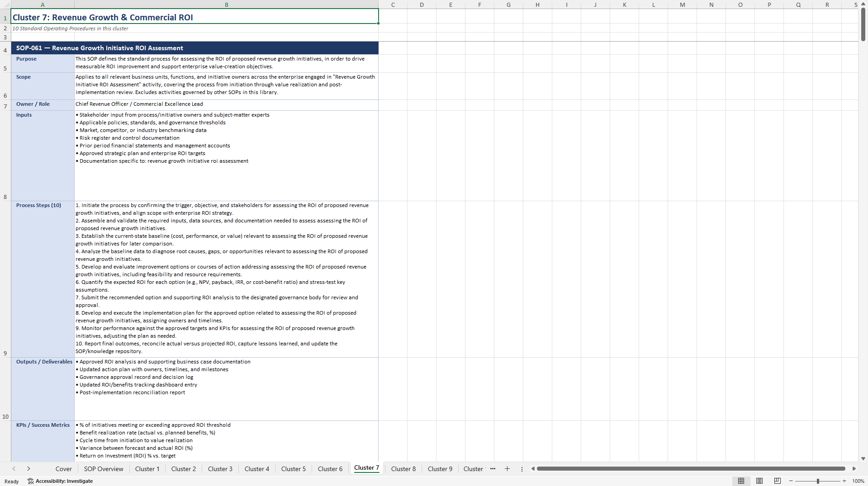Switch to Page Break Preview
The width and height of the screenshot is (868, 486).
pyautogui.click(x=778, y=481)
